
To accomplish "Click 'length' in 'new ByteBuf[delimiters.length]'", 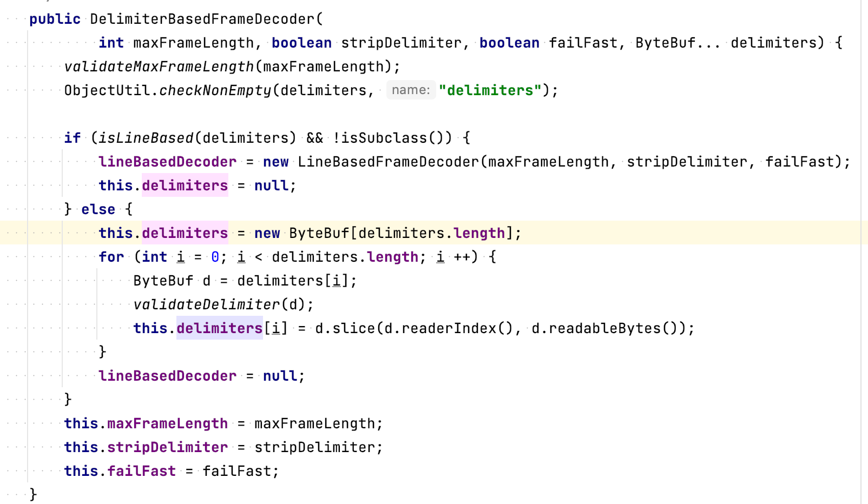I will coord(479,233).
